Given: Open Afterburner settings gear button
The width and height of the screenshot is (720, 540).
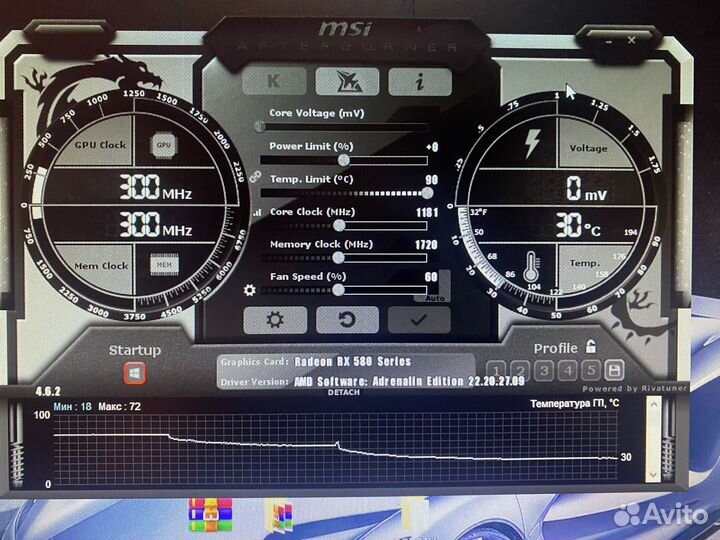Looking at the screenshot, I should point(275,320).
